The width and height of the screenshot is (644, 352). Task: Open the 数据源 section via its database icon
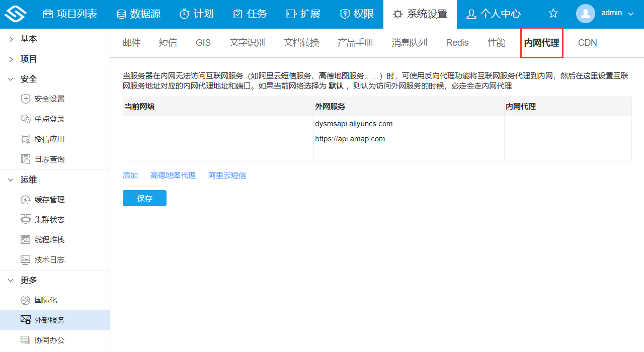pyautogui.click(x=121, y=14)
